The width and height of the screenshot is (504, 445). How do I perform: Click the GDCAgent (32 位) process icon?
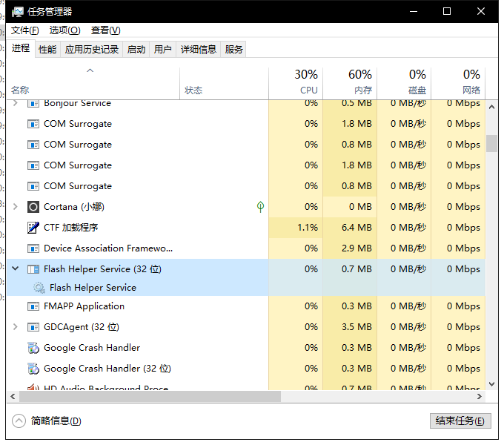[x=33, y=327]
